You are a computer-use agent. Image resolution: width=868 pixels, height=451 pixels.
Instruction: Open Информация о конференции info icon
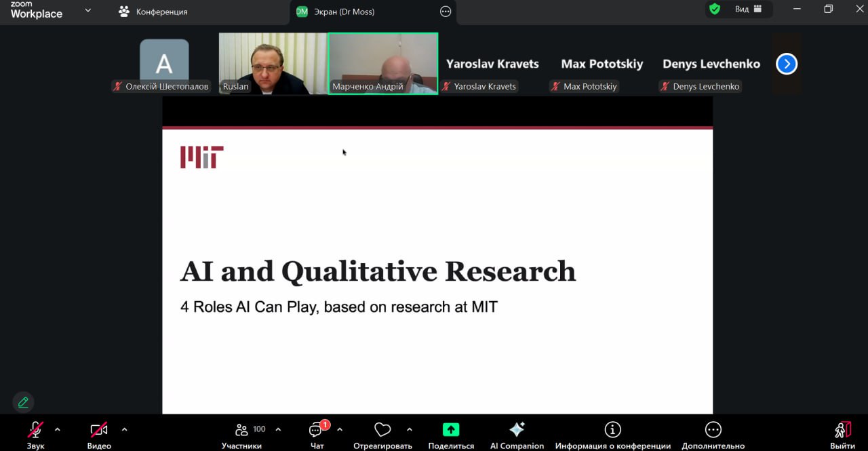click(612, 434)
